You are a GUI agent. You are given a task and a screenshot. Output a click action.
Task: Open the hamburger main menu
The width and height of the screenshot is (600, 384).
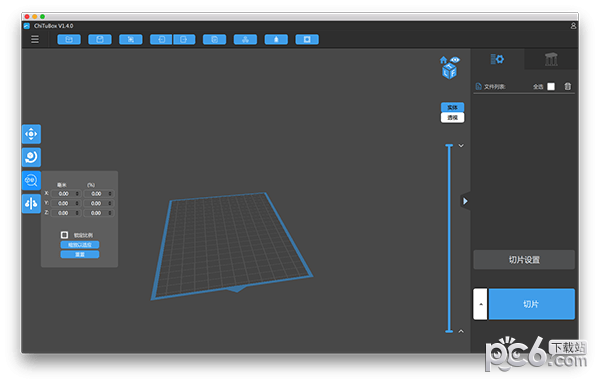click(x=35, y=39)
